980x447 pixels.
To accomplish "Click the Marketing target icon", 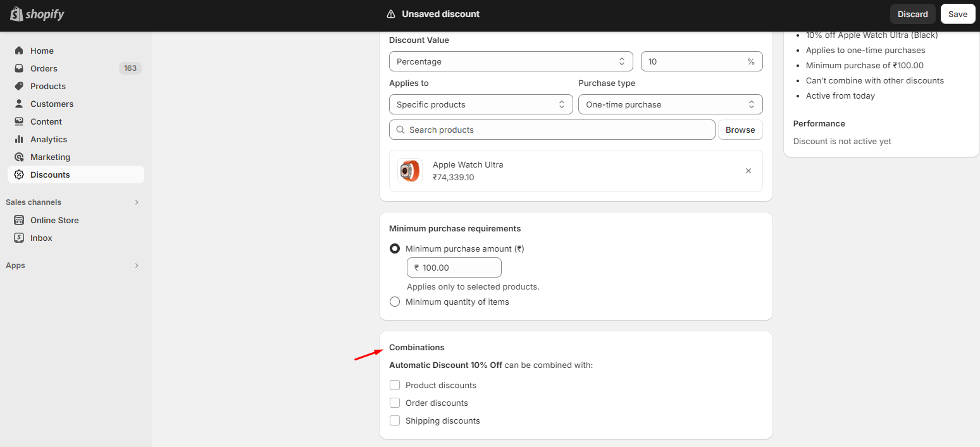I will click(19, 157).
